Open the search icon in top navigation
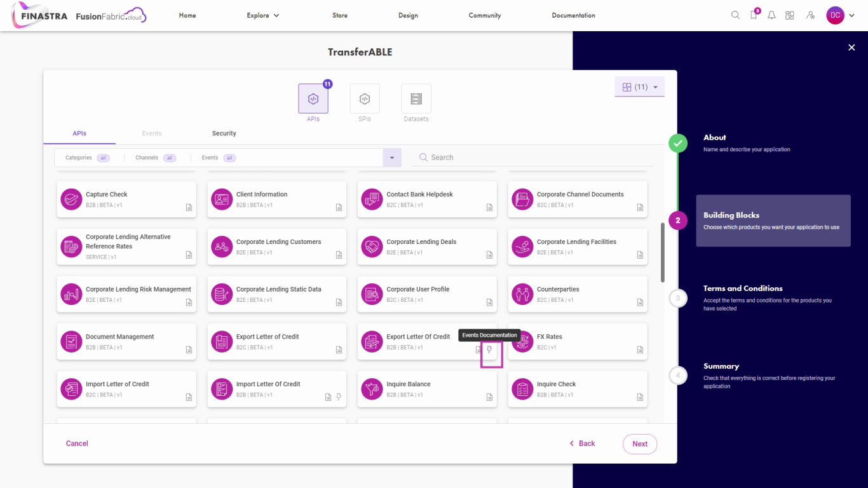 pos(735,15)
